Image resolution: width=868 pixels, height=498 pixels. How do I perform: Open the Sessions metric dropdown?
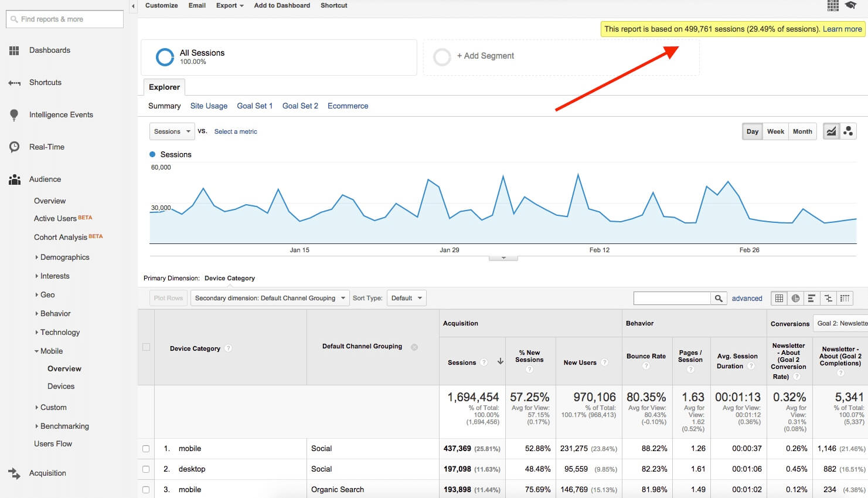point(172,131)
